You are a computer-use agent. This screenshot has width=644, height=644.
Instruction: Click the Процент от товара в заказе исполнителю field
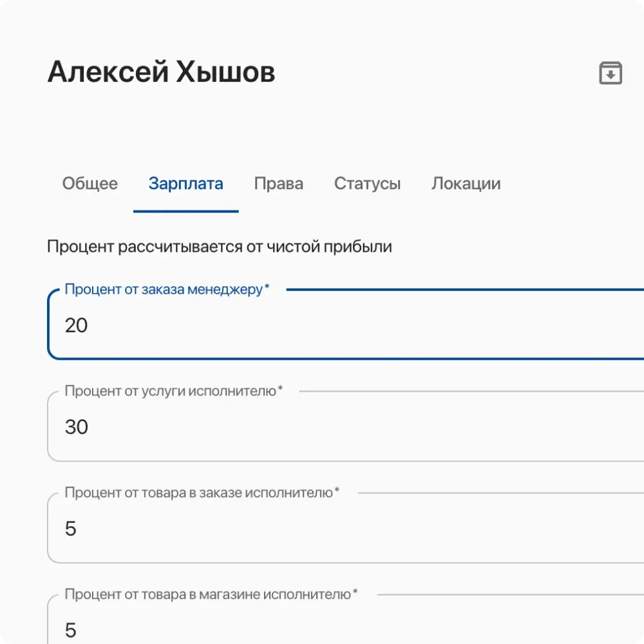(258, 528)
